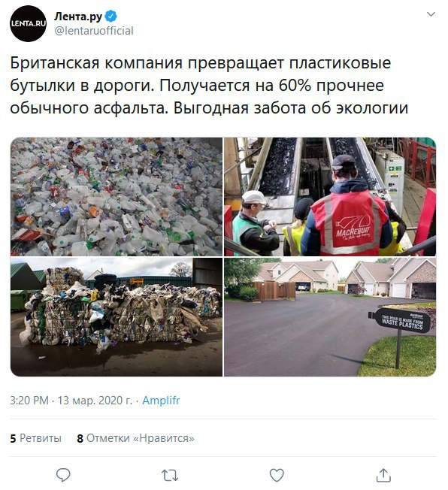
Task: View the 8 Отметки «Нравится» list
Action: pos(136,438)
